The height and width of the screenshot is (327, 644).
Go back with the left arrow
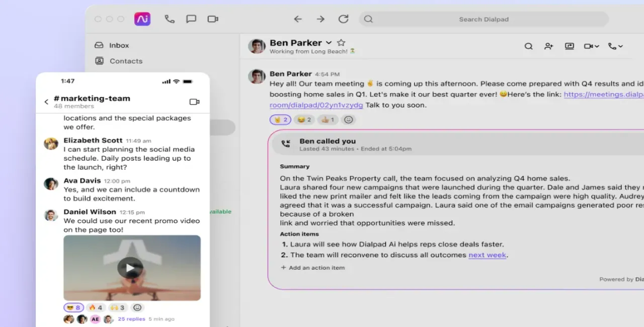298,19
